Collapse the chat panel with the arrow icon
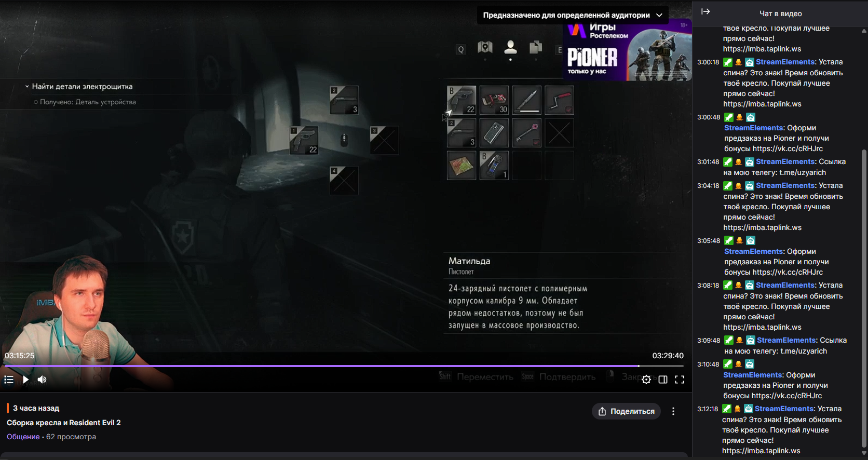Screen dimensions: 868x460 click(x=706, y=11)
